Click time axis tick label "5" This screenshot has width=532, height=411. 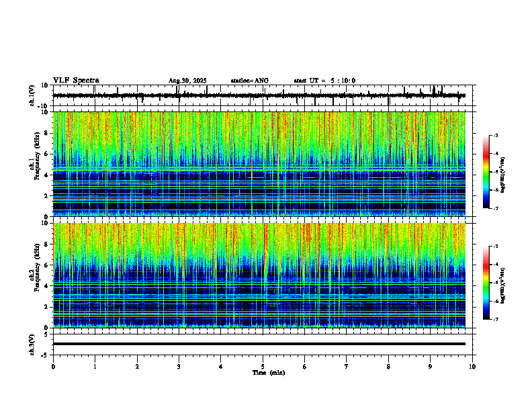point(263,367)
